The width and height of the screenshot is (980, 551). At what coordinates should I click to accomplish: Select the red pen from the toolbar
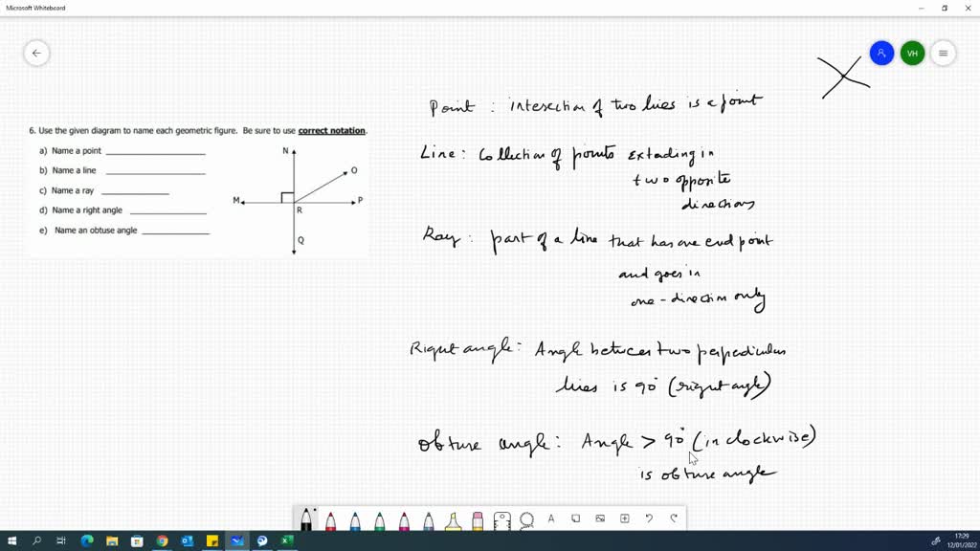coord(330,519)
